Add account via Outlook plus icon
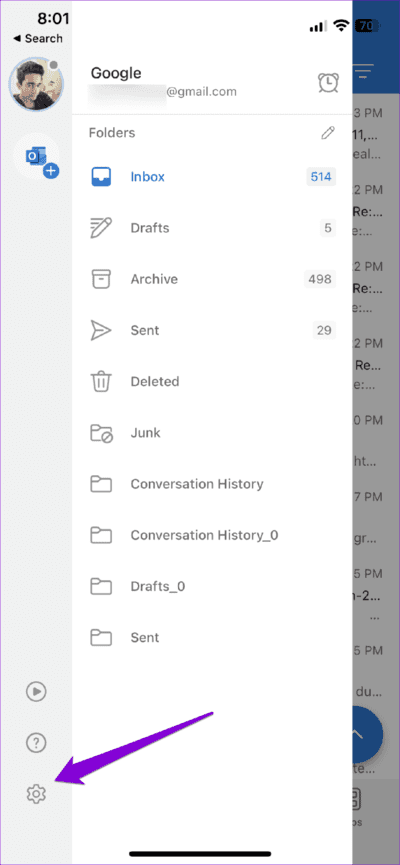Viewport: 400px width, 865px height. click(42, 162)
